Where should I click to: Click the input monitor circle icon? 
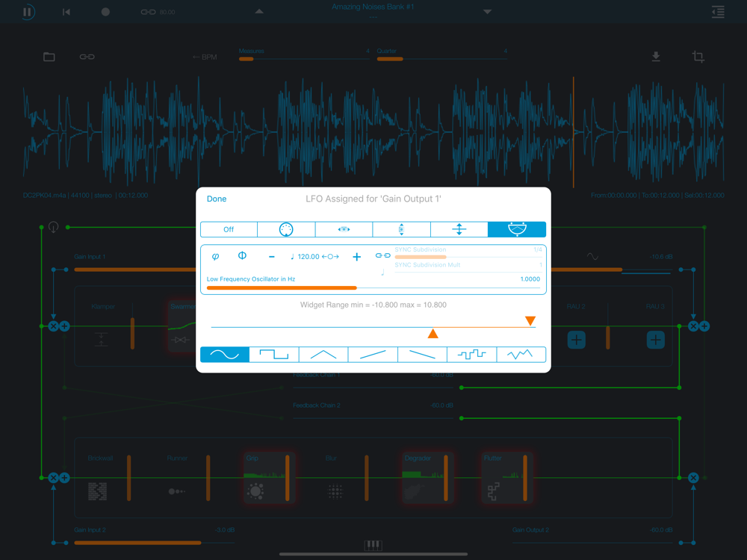pos(53,227)
